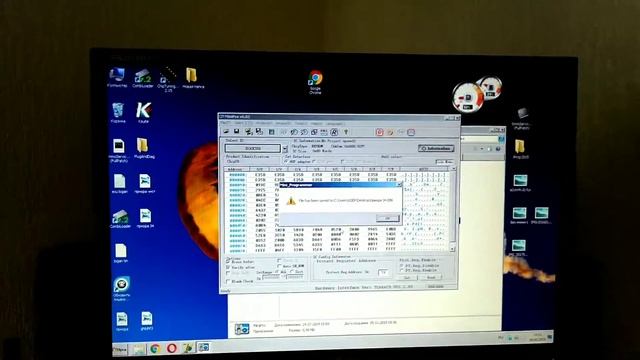Screen dimensions: 640x360
Task: Click the wide chip select button
Action: tap(253, 149)
